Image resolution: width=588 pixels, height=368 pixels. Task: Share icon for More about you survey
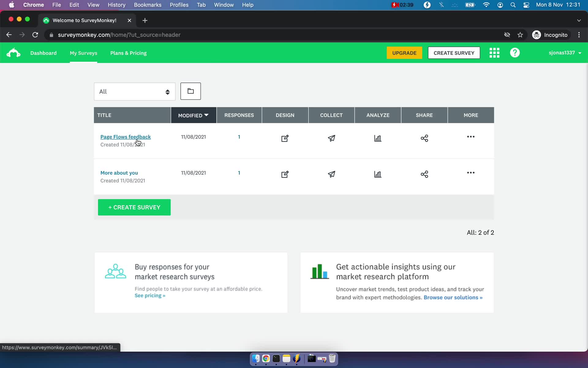tap(424, 174)
